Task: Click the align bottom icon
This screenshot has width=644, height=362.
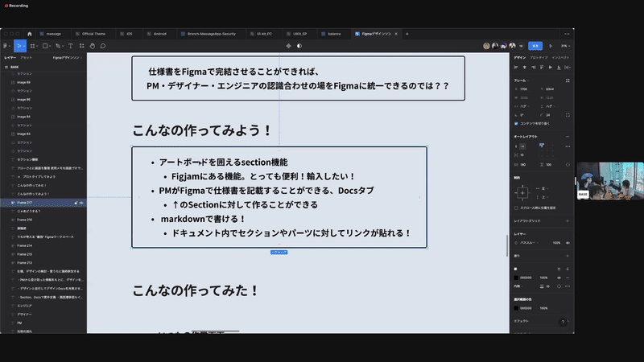Action: coord(559,68)
